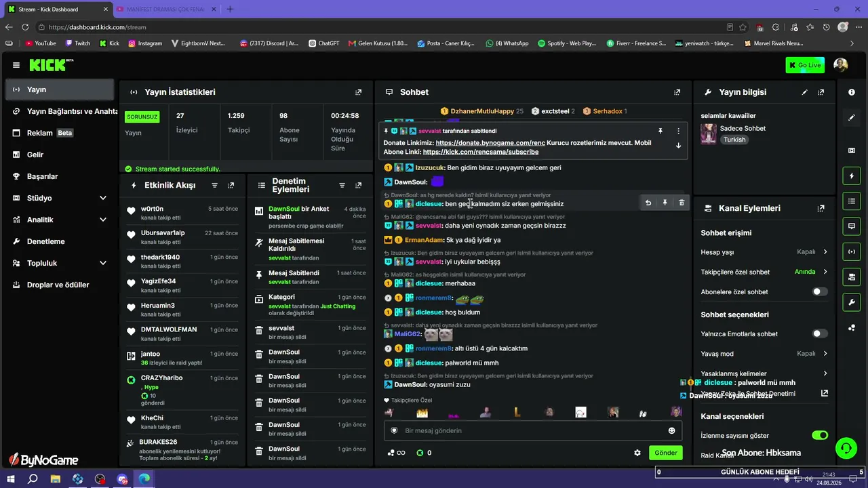Expand the pinned message with the down arrow
868x488 pixels.
point(678,146)
